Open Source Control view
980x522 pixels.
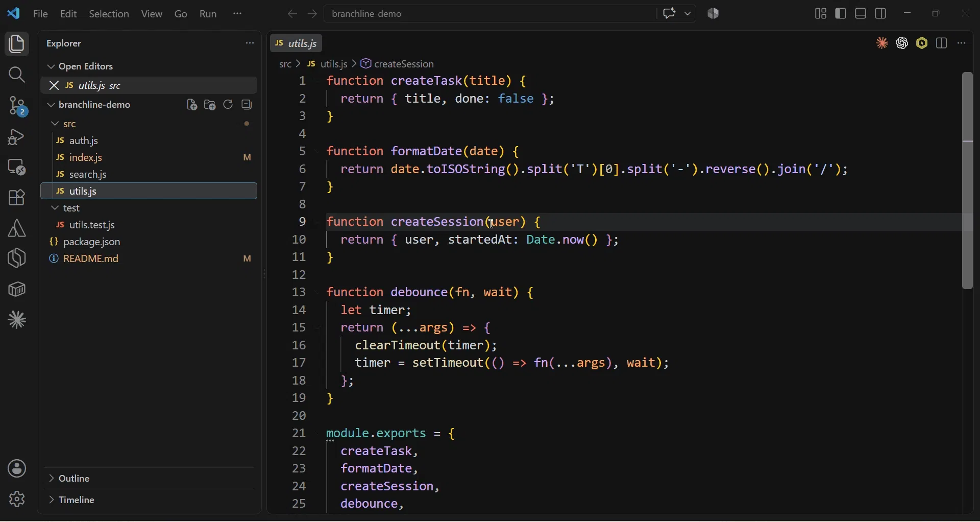point(17,106)
